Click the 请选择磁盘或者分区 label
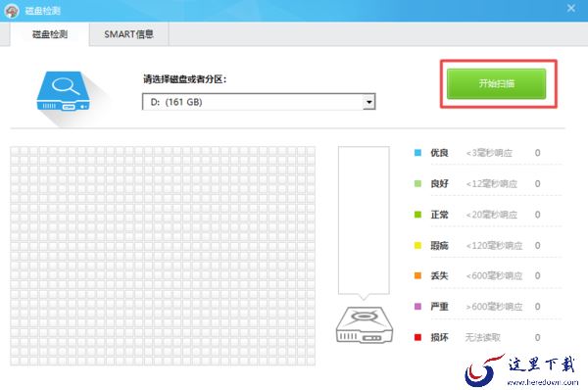The width and height of the screenshot is (588, 390). pyautogui.click(x=185, y=79)
